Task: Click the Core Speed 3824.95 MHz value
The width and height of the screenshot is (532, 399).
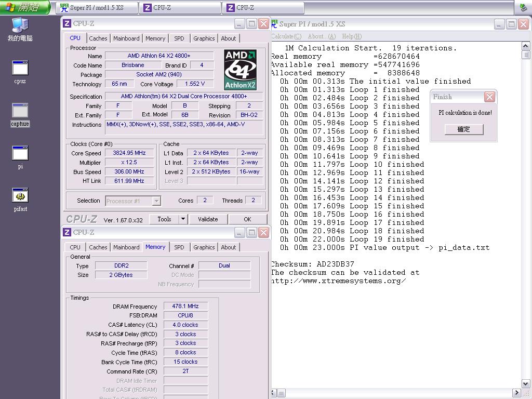Action: 129,153
